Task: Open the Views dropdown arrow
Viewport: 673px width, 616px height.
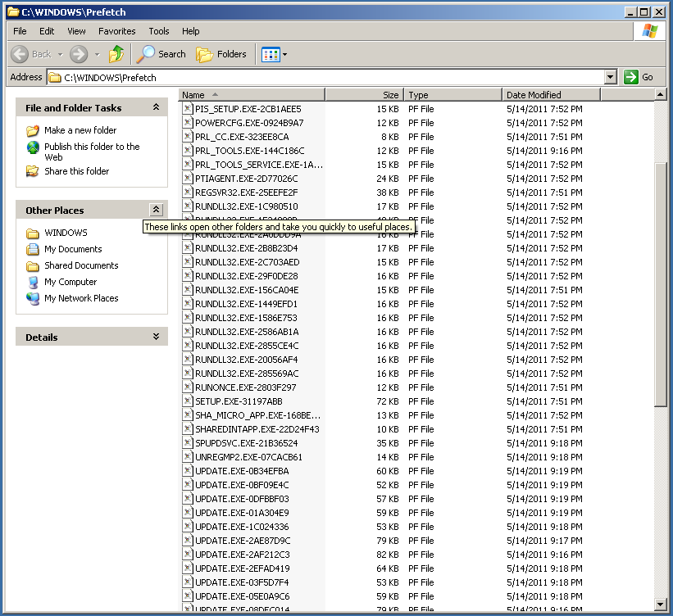Action: coord(284,55)
